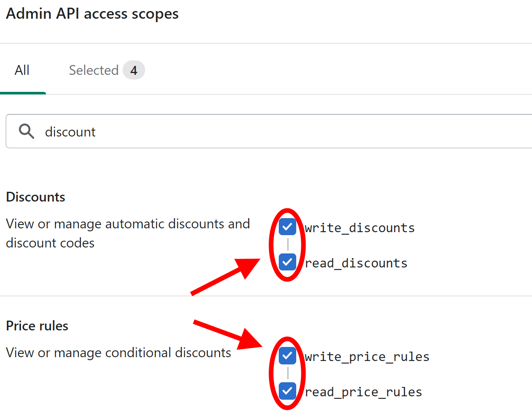Screen dimensions: 532x415
Task: Click the Admin API access scopes title
Action: coord(92,14)
